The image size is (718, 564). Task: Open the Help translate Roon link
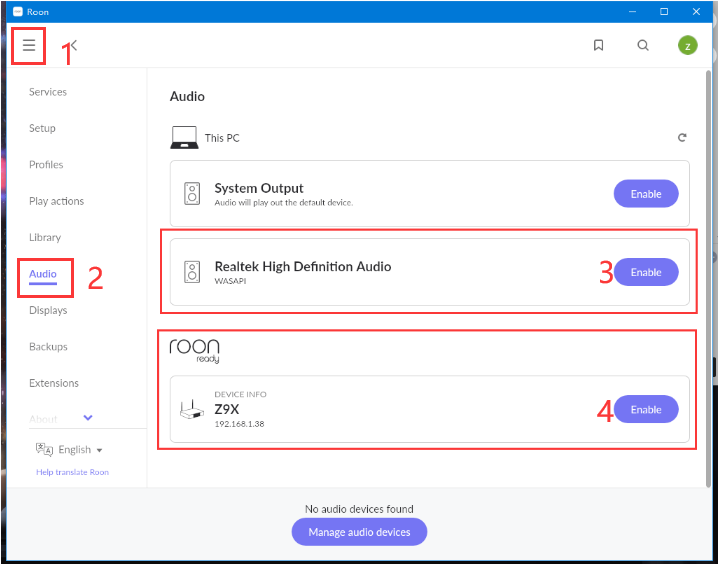click(x=72, y=472)
